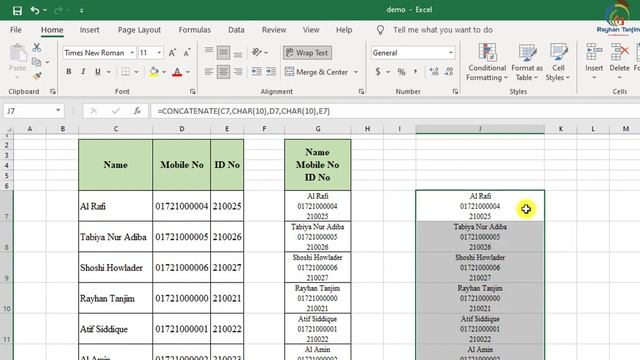640x360 pixels.
Task: Click the formula bar with CONCATENATE formula
Action: [395, 111]
